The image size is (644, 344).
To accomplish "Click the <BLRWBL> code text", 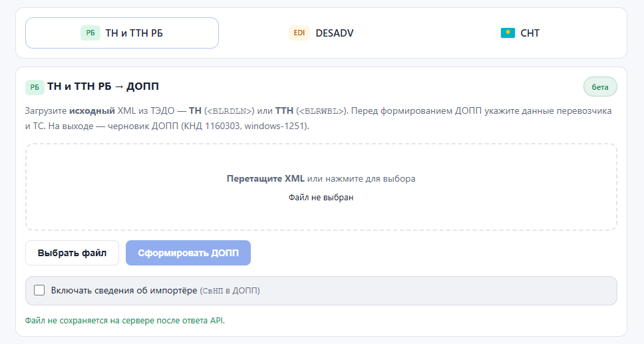I will tap(321, 111).
